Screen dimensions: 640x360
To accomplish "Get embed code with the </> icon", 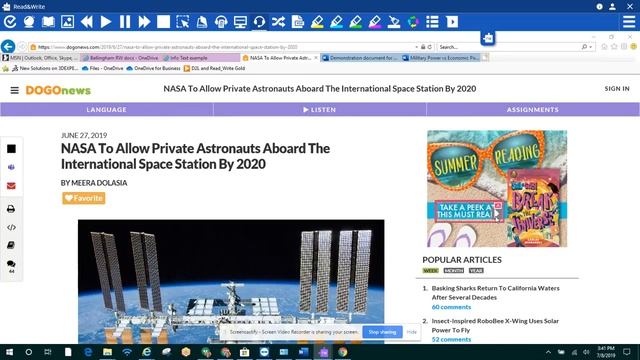I will [11, 227].
